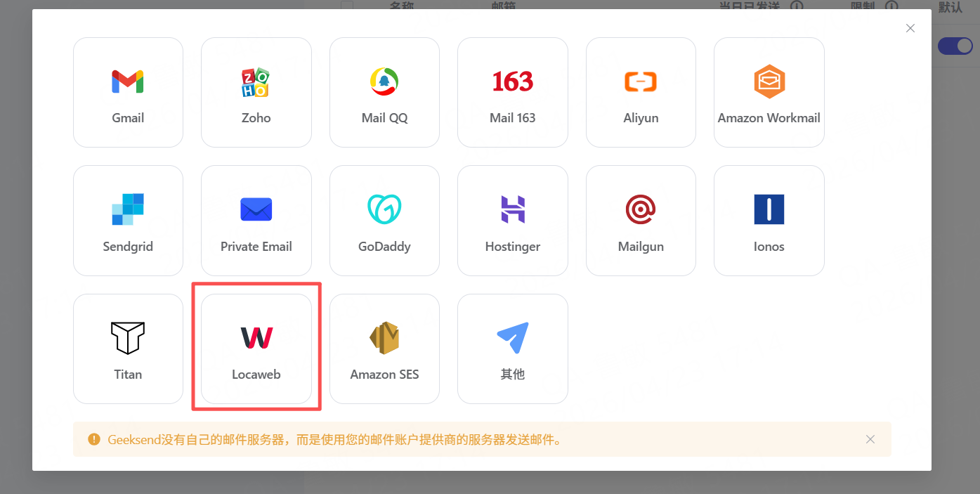This screenshot has height=494, width=980.
Task: Select the Titan mail provider
Action: pyautogui.click(x=128, y=349)
